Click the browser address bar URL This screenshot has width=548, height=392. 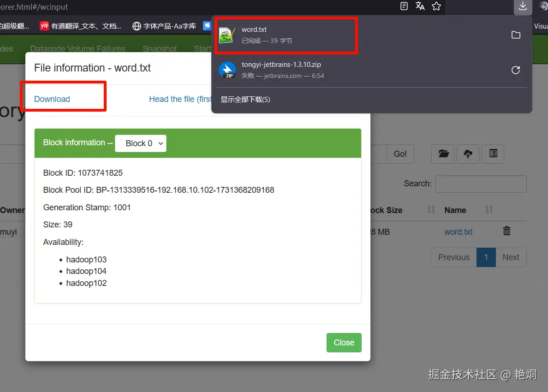34,6
